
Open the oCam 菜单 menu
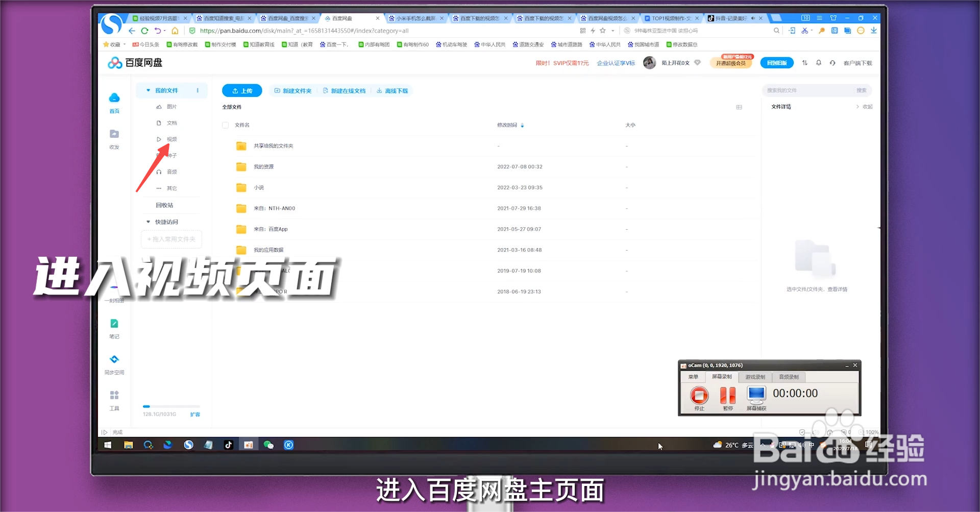pos(693,377)
